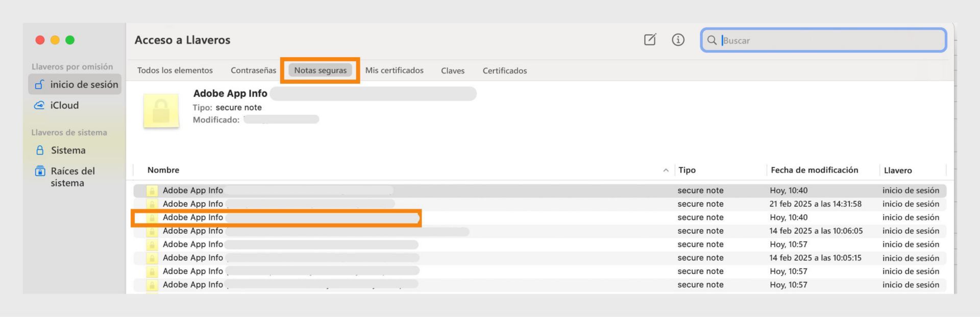Open the Mis certificados tab
The height and width of the screenshot is (317, 980).
pos(395,70)
